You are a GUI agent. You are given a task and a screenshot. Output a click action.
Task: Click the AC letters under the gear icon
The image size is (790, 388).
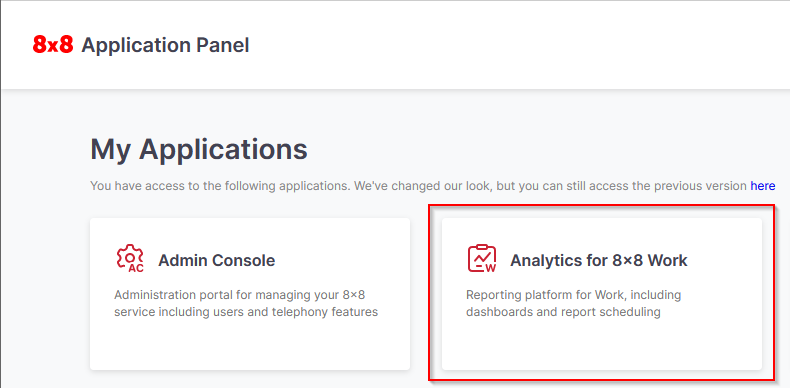click(136, 268)
